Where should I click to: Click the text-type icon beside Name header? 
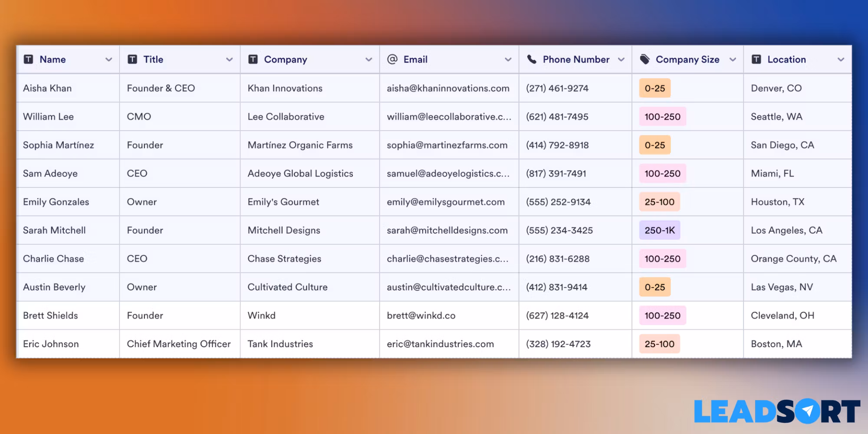pyautogui.click(x=29, y=59)
